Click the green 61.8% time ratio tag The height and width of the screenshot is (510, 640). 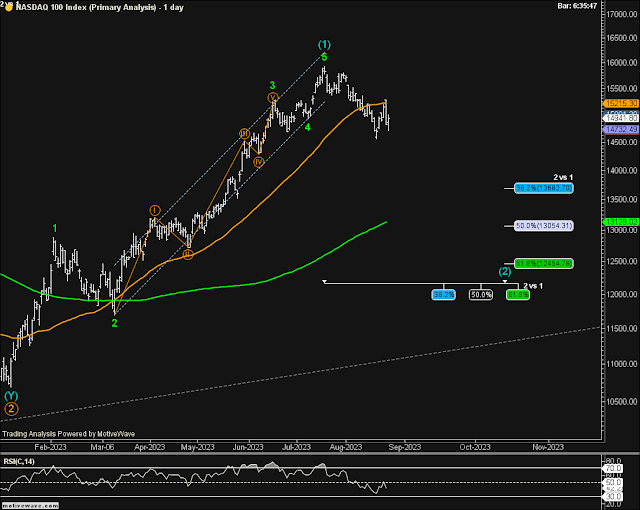pos(518,295)
